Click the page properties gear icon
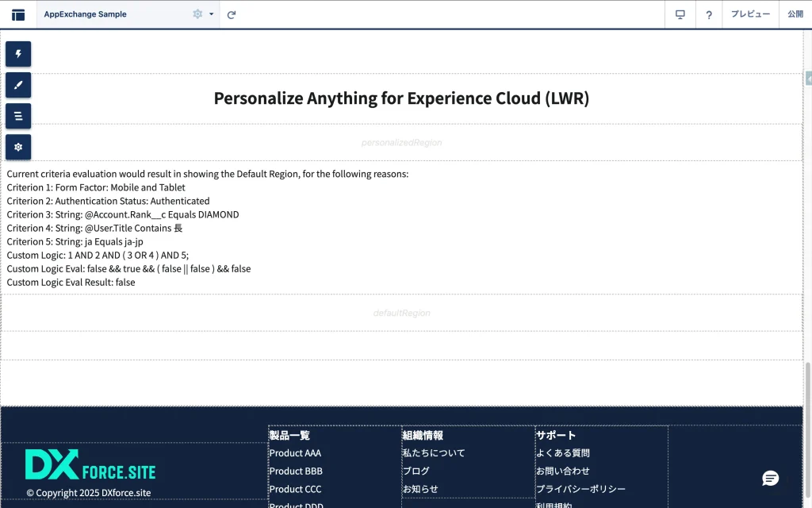Image resolution: width=812 pixels, height=508 pixels. pyautogui.click(x=197, y=14)
